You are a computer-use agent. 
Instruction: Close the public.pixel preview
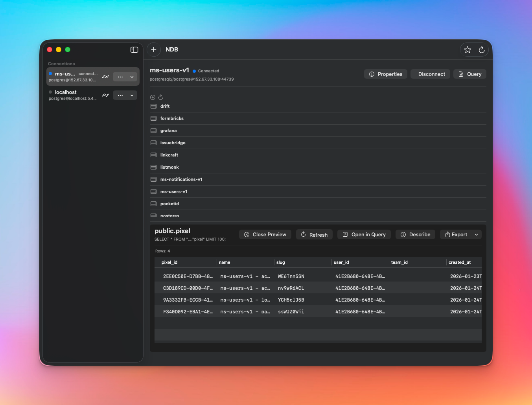tap(265, 234)
